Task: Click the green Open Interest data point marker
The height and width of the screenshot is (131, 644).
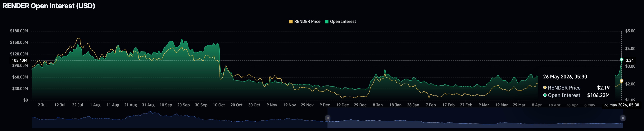Action: click(x=622, y=60)
